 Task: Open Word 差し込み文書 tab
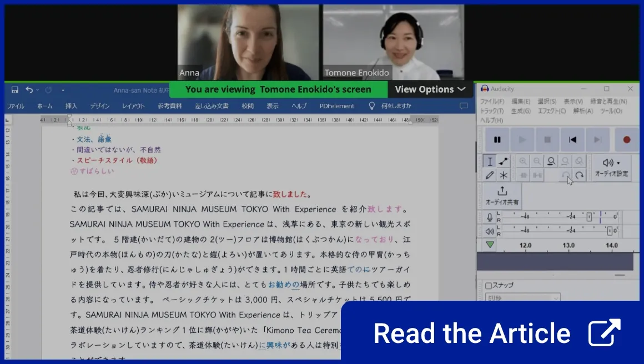212,106
